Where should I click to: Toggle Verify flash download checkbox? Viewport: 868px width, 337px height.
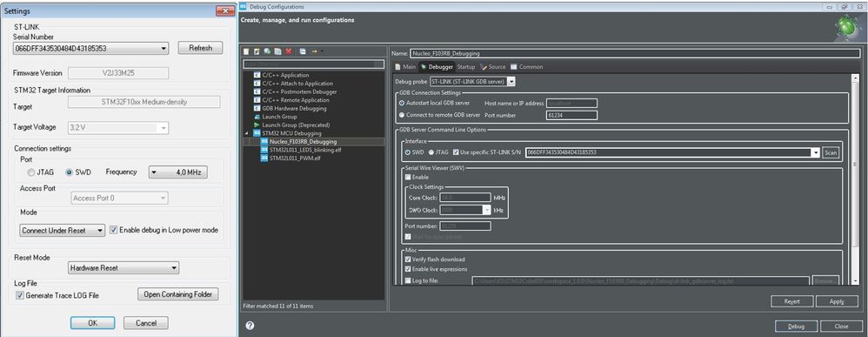pyautogui.click(x=409, y=259)
